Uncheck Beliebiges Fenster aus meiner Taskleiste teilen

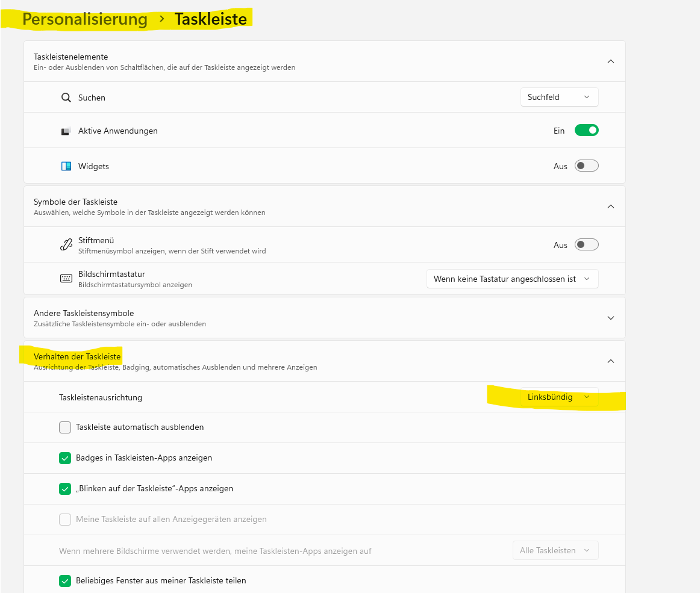point(65,581)
